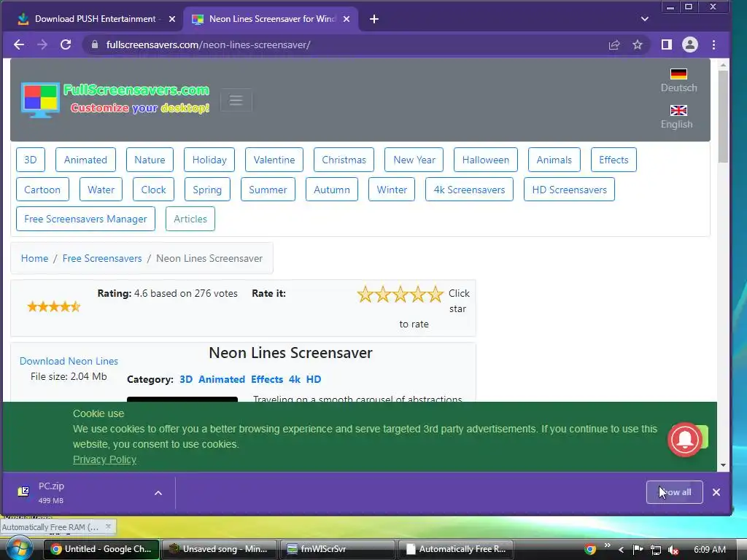Click Download Neon Lines link
Screen dimensions: 747x560
tap(69, 361)
